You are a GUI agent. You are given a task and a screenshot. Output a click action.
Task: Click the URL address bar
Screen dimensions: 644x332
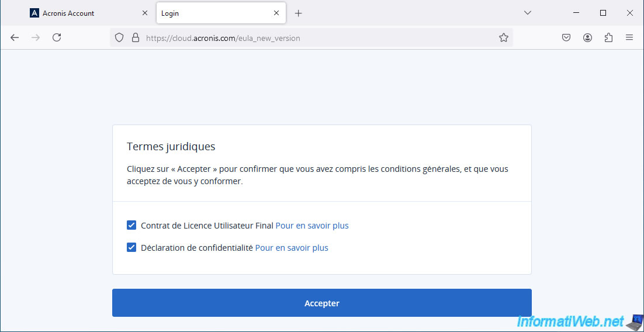pos(316,38)
